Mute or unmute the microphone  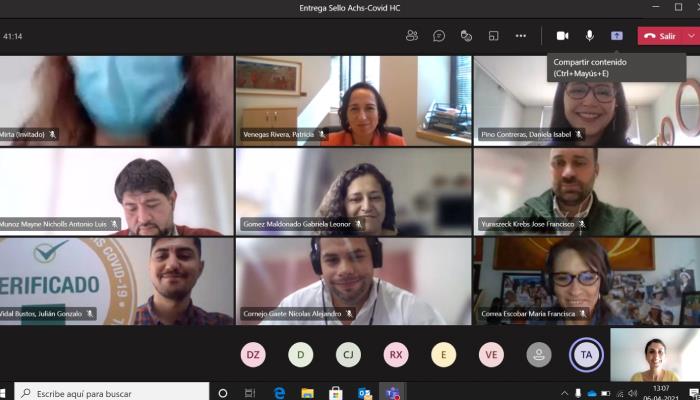[x=589, y=36]
